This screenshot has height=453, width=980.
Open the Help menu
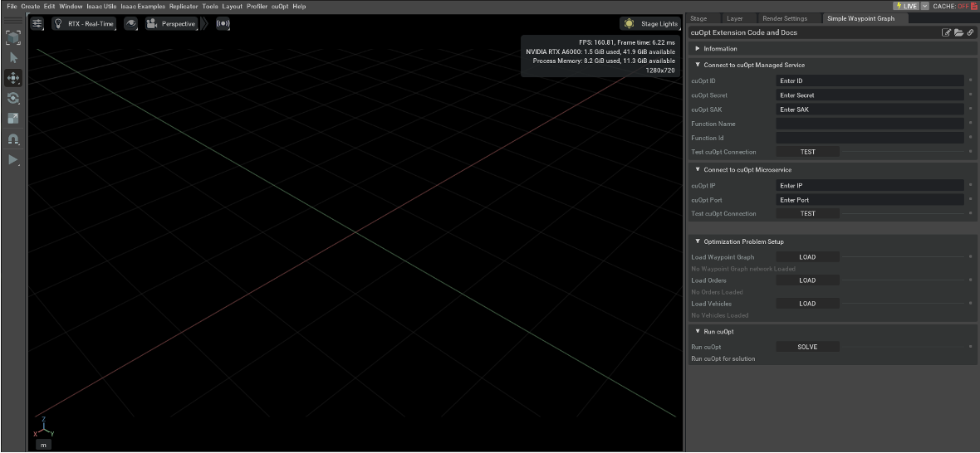299,6
